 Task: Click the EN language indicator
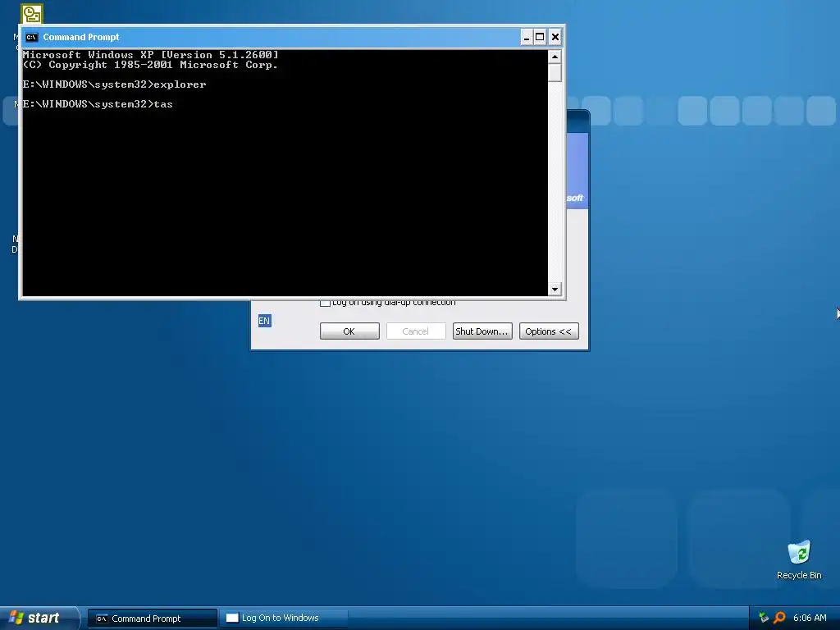pos(264,321)
